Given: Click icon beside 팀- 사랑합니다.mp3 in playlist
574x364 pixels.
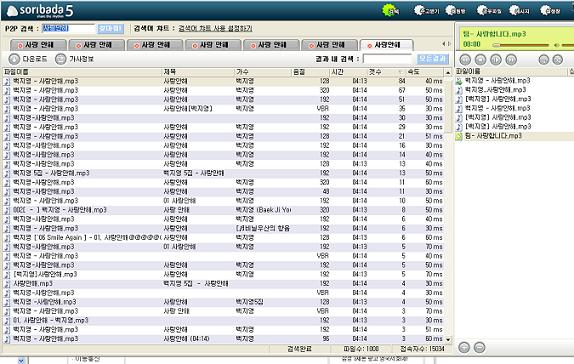Looking at the screenshot, I should pos(459,136).
